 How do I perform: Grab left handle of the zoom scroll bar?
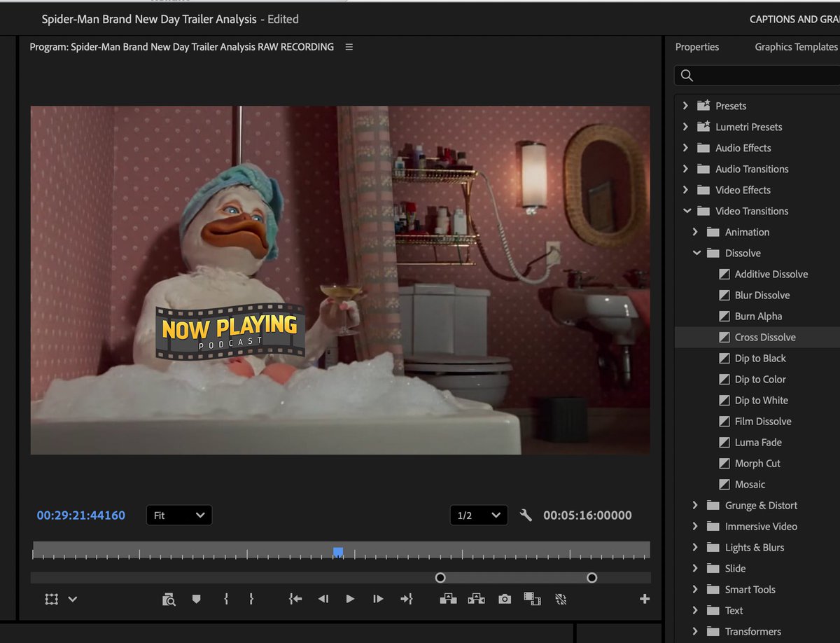point(440,578)
